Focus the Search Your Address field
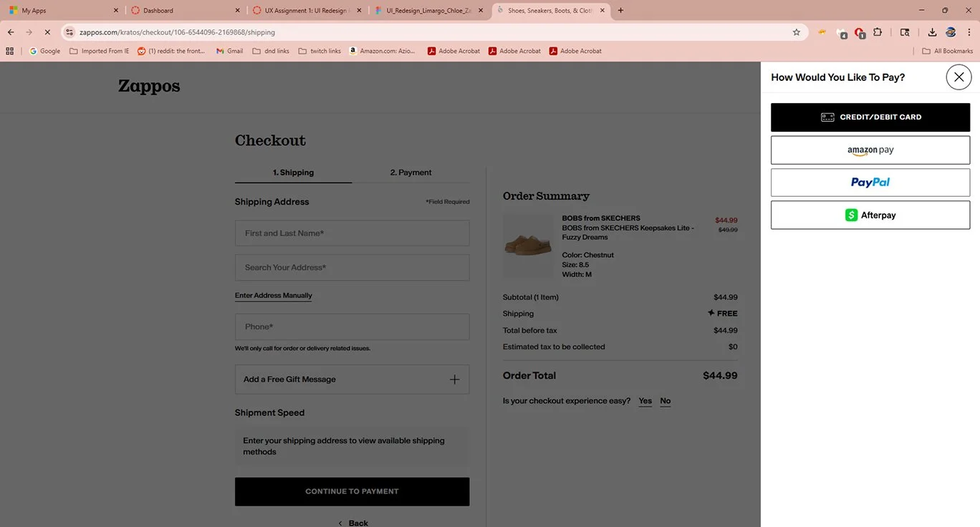 click(352, 268)
